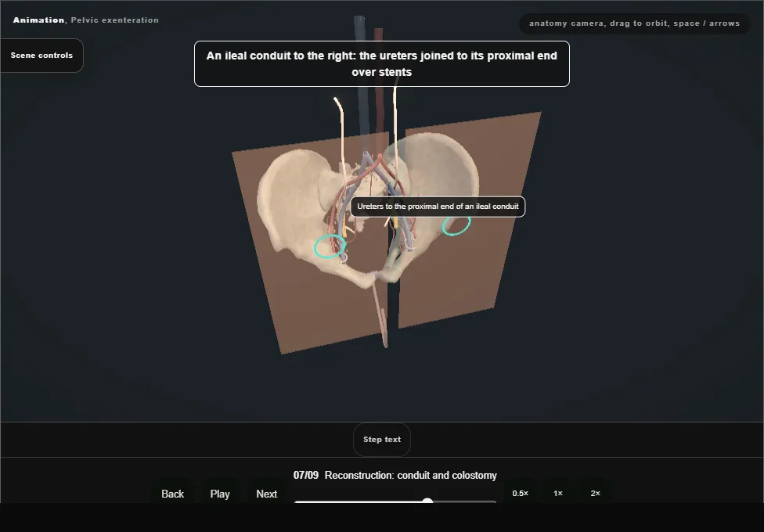Advance to the Next step

266,494
